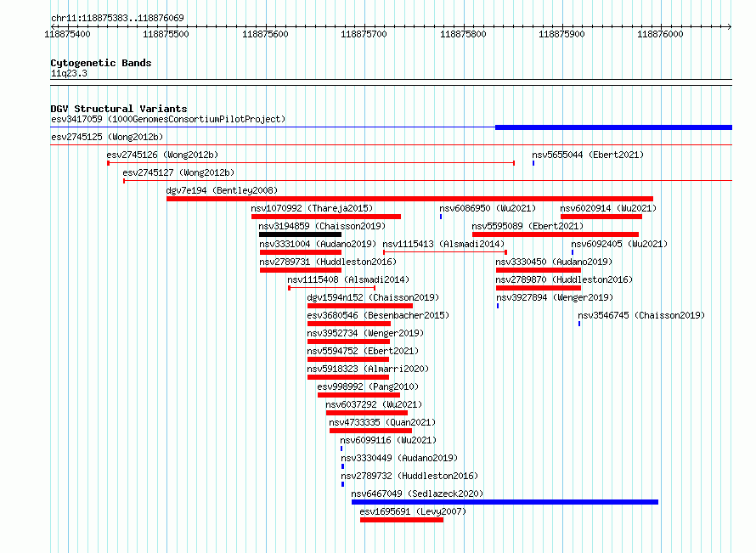Click the red dgv1594n152 bar

tap(359, 306)
